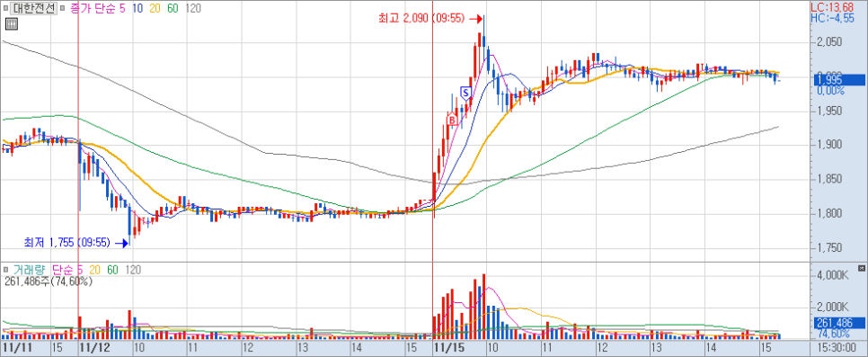The image size is (868, 357).
Task: Click the 261,486주(74.60%) volume readout
Action: [x=48, y=281]
